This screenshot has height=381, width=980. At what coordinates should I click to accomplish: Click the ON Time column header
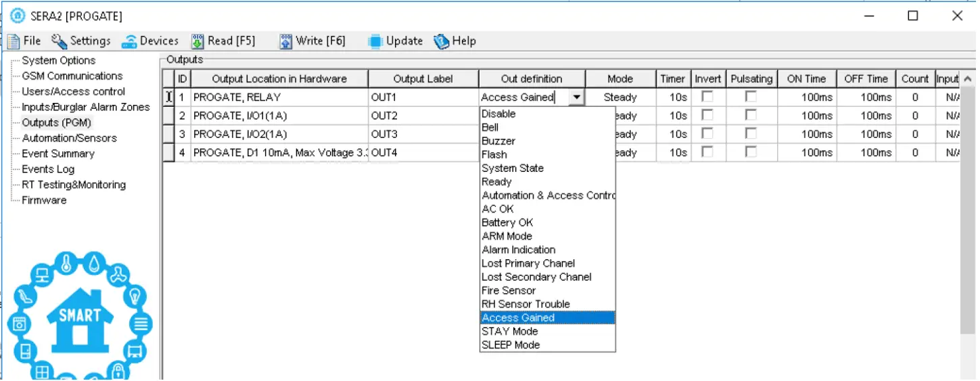[806, 79]
